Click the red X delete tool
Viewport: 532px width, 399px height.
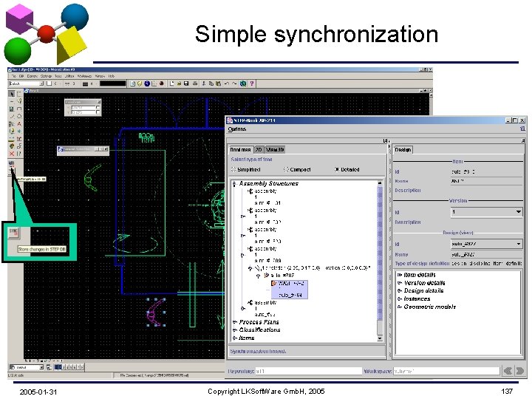coord(12,154)
